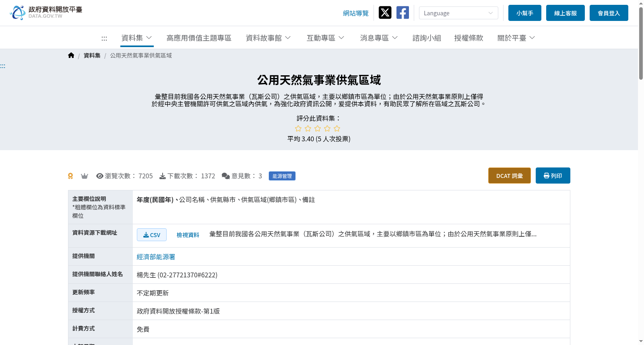
Task: Click the crown badge icon
Action: click(x=85, y=176)
